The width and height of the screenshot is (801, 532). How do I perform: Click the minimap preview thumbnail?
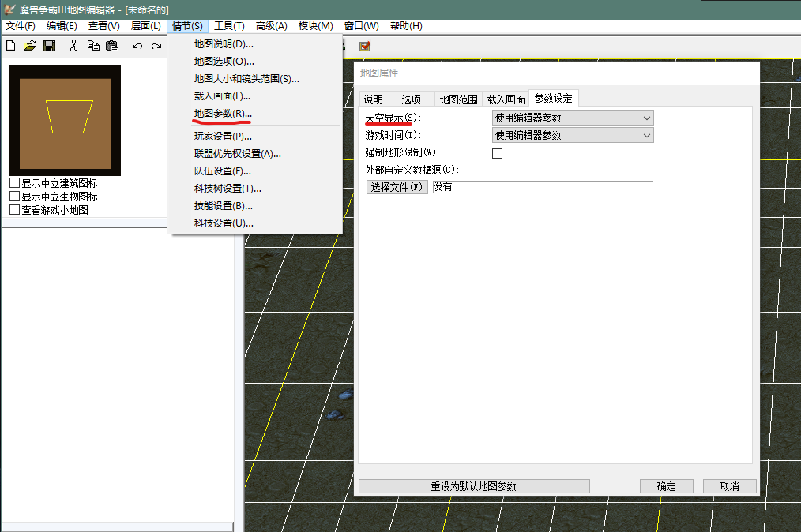66,121
